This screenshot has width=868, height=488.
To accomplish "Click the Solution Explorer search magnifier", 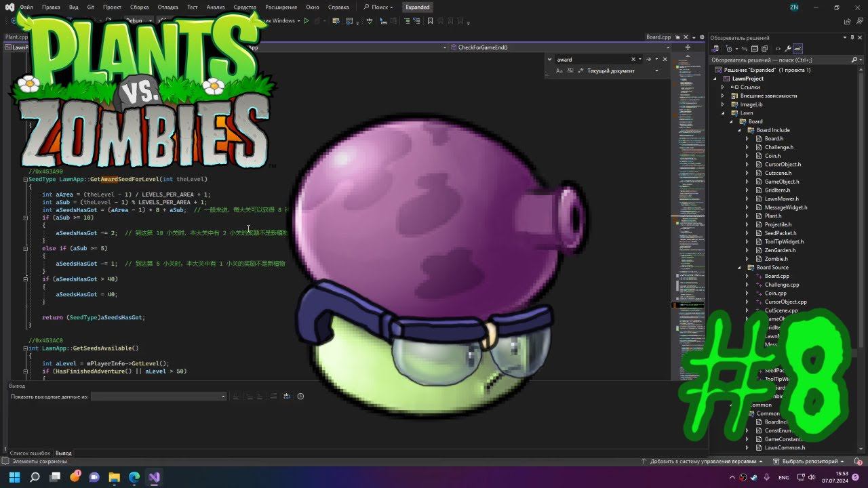I will click(x=854, y=60).
